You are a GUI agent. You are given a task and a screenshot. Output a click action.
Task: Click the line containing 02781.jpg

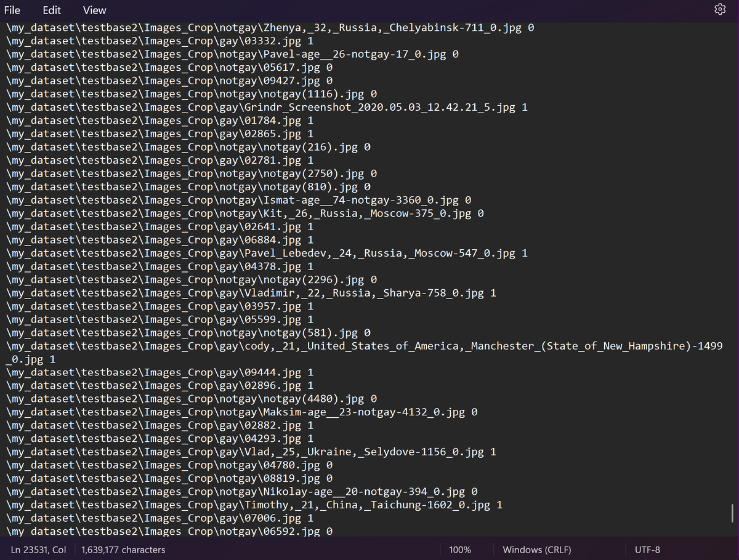coord(160,161)
